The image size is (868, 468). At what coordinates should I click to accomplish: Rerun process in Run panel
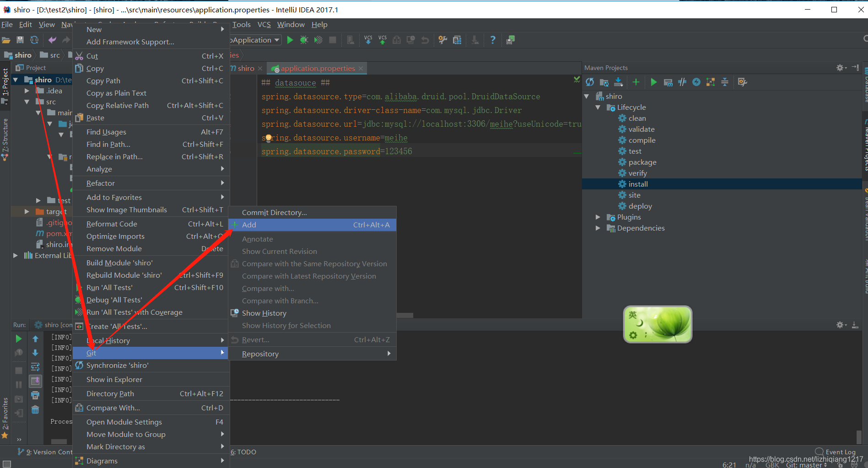click(x=19, y=339)
